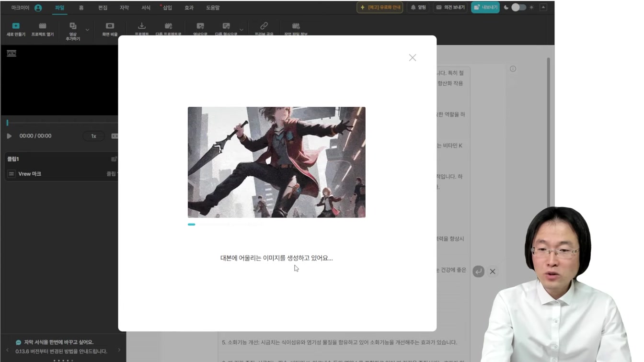
Task: Expand the 영상 추가하기 dropdown arrow
Action: point(87,30)
